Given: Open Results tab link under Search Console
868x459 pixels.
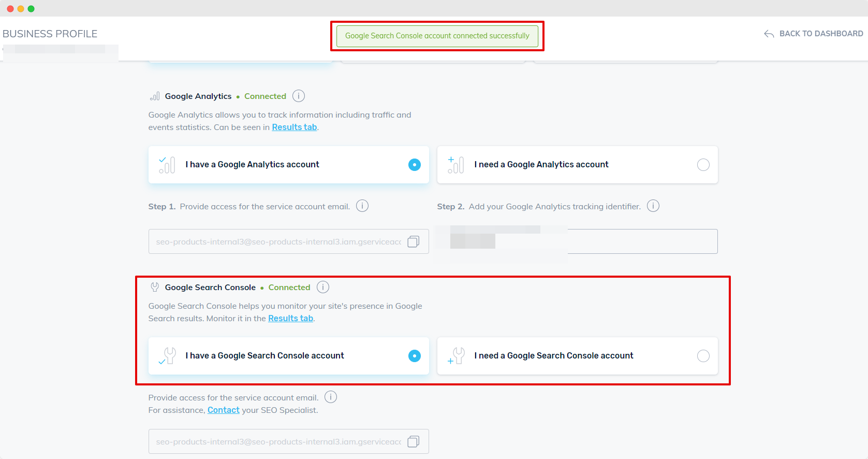Looking at the screenshot, I should pyautogui.click(x=290, y=318).
